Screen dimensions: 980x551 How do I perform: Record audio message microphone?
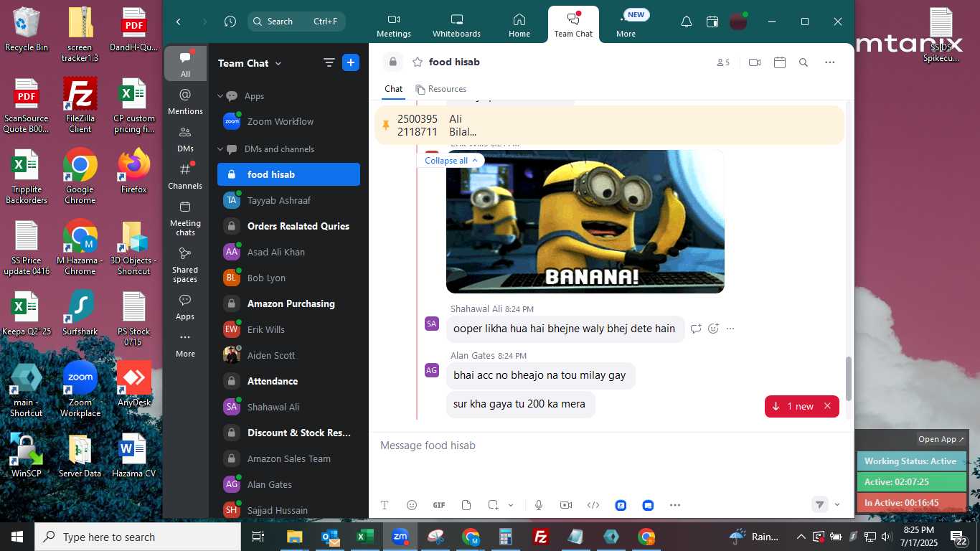tap(539, 505)
